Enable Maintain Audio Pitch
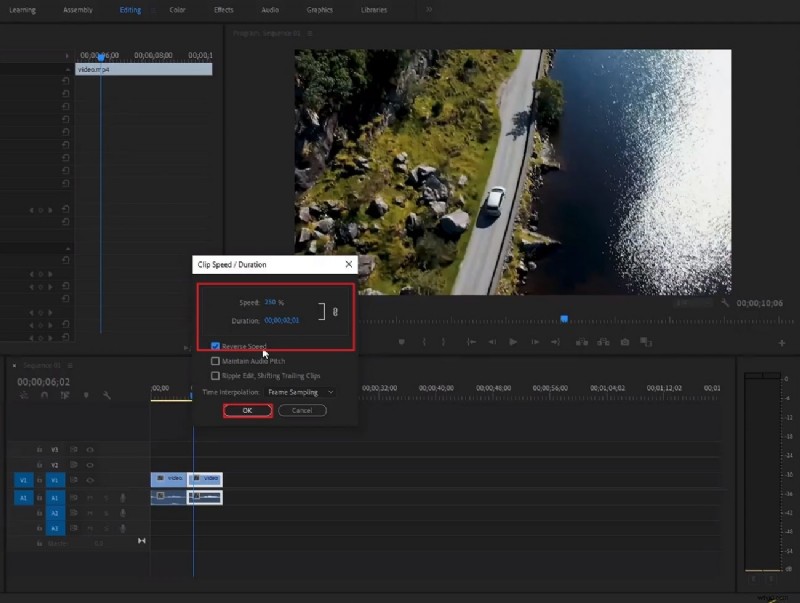 click(215, 361)
